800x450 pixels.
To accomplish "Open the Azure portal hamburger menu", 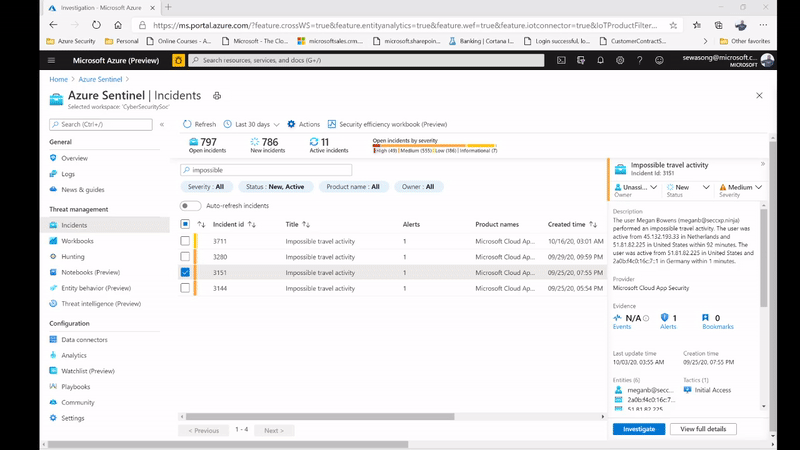I will pos(52,60).
